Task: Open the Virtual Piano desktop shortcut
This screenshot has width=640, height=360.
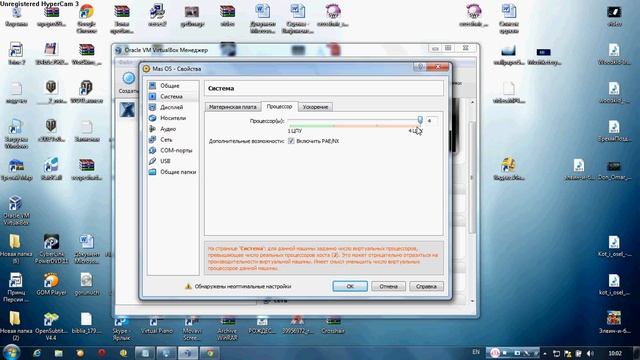Action: pos(157,325)
